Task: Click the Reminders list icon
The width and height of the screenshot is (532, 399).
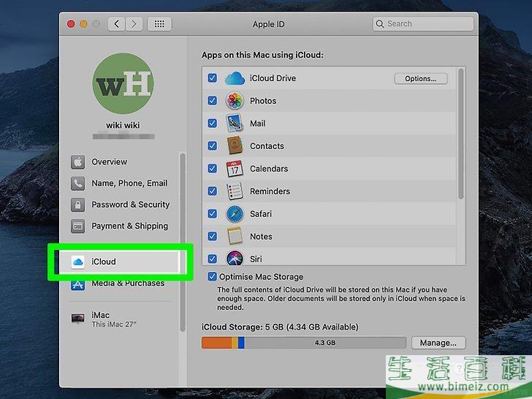Action: 235,191
